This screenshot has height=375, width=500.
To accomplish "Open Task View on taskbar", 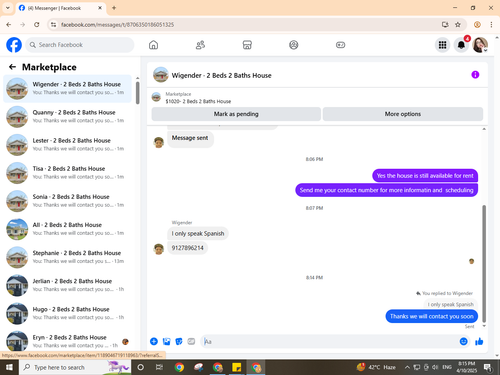I will [x=159, y=367].
